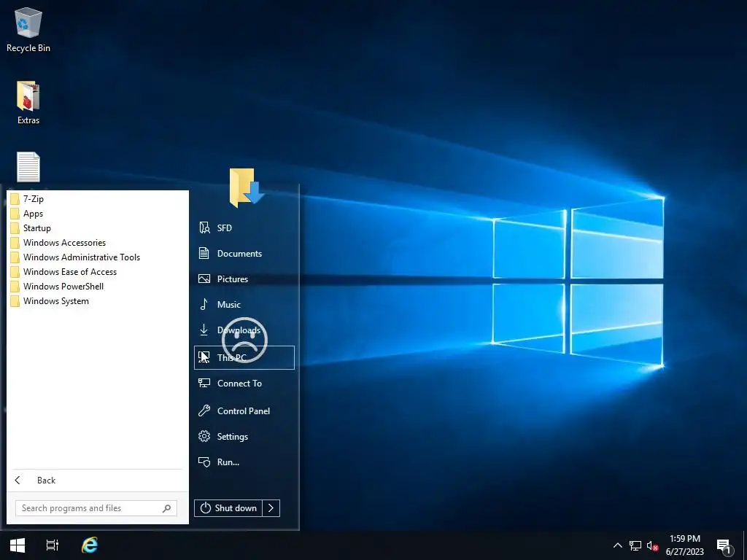Screen dimensions: 747x560
Task: Select the text document icon on desktop
Action: 28,167
